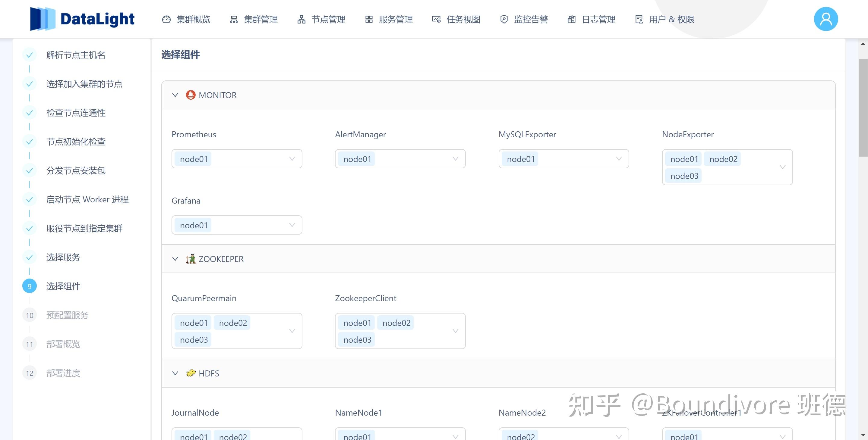This screenshot has height=440, width=868.
Task: Click the 解析节点主机名 step label
Action: (x=76, y=55)
